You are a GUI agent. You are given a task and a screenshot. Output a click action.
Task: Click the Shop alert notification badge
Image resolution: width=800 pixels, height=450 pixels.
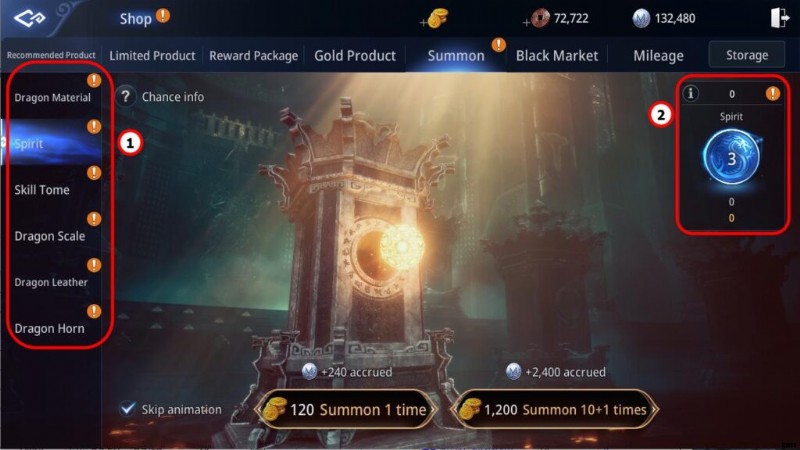click(163, 16)
